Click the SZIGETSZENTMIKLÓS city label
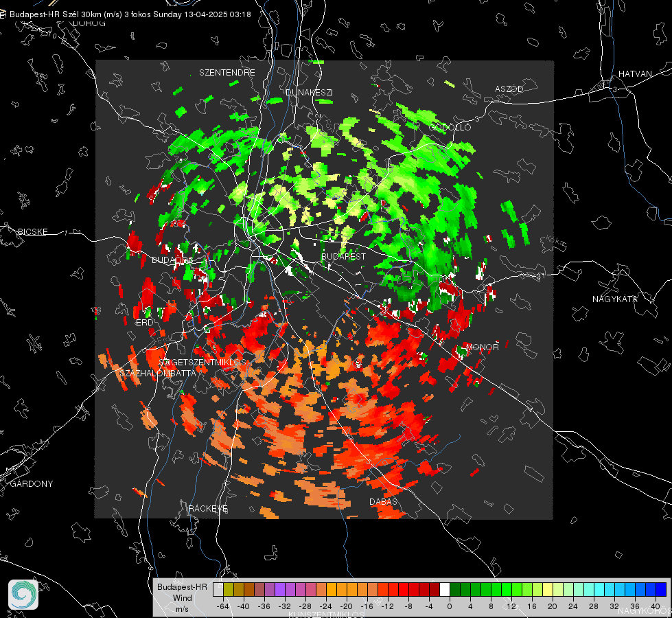This screenshot has height=618, width=672. (x=202, y=362)
